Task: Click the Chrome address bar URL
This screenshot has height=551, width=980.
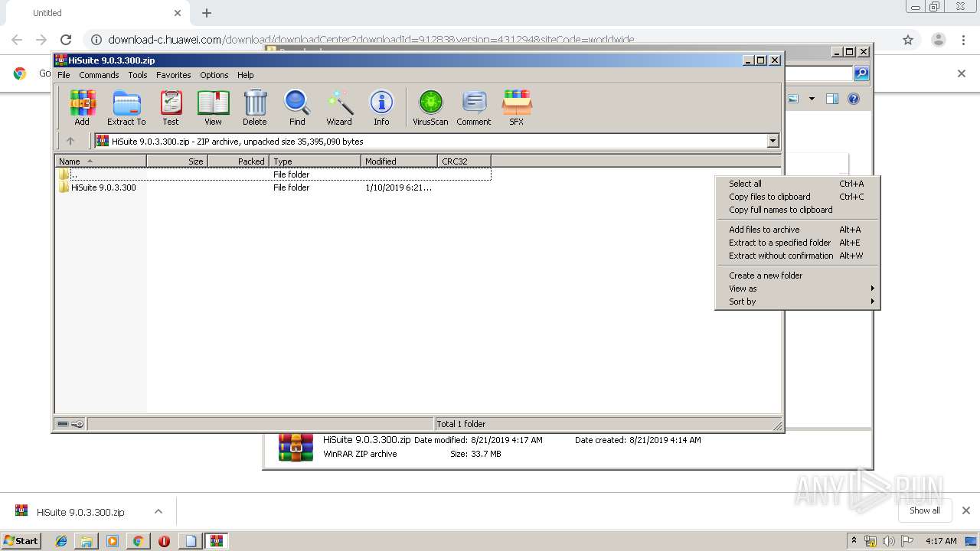Action: tap(371, 40)
